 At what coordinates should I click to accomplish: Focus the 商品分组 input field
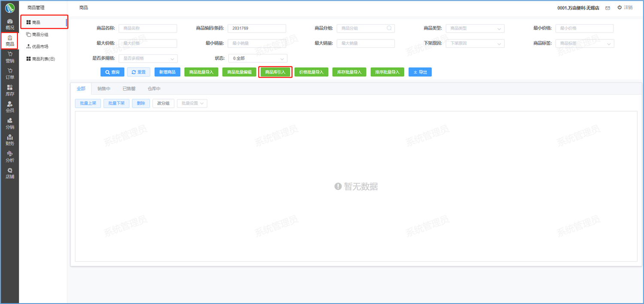[365, 28]
